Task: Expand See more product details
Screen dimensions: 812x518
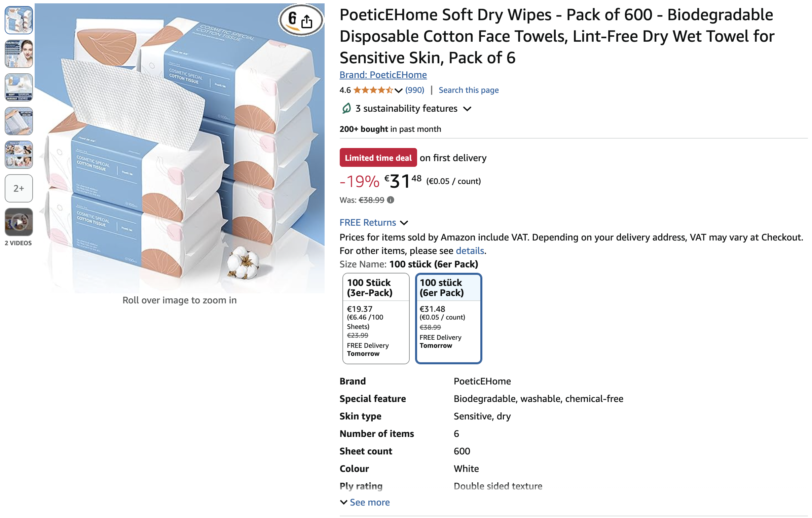Action: [x=365, y=503]
